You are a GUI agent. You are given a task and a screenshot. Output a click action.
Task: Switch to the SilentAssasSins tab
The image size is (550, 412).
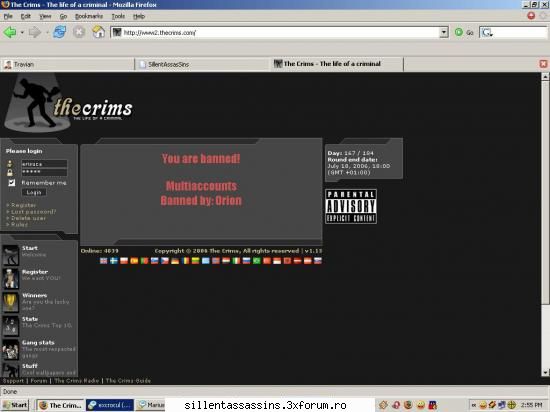202,65
